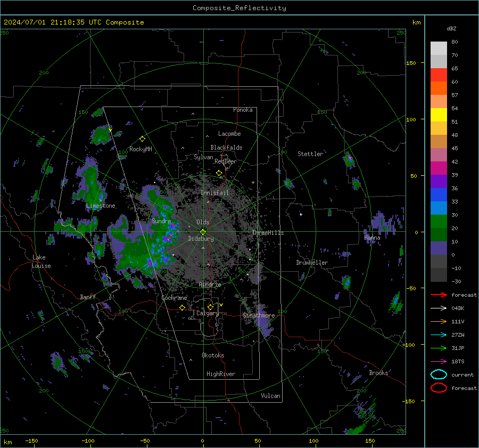
Task: Click the RockyMH label
Action: pos(141,149)
